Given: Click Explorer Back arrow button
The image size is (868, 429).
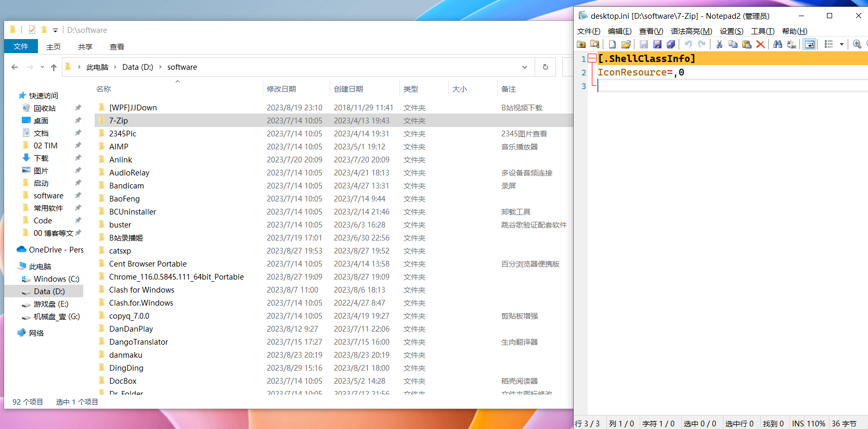Looking at the screenshot, I should pos(15,67).
